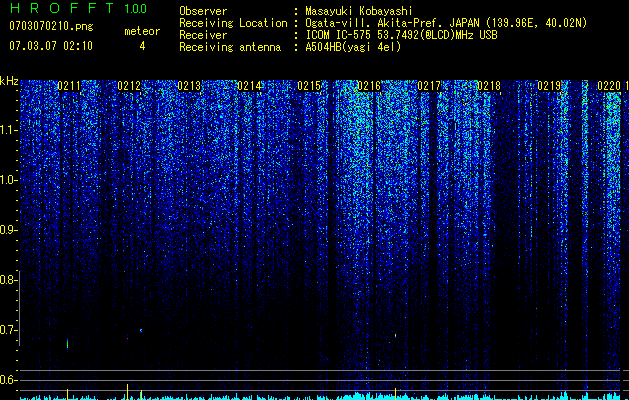
Task: Click the 1.0 kHz axis tick label
Action: (x=8, y=180)
